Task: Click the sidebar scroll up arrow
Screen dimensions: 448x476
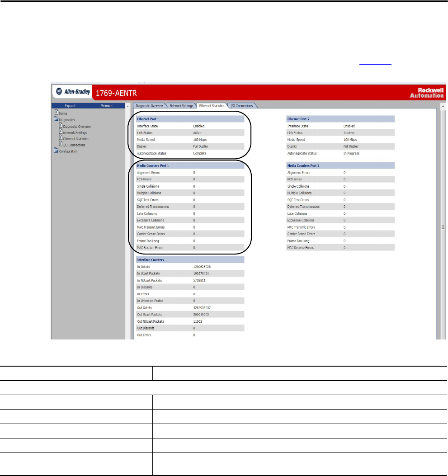Action: point(127,106)
